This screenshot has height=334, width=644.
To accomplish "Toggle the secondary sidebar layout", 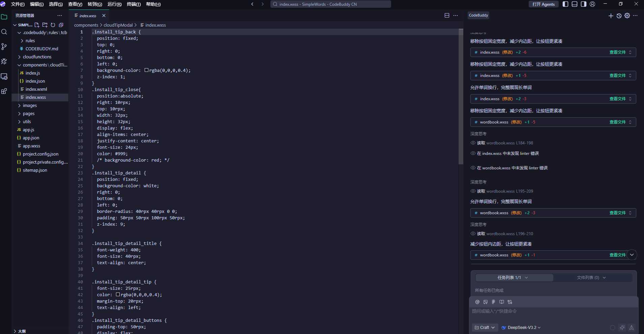I will tap(583, 4).
